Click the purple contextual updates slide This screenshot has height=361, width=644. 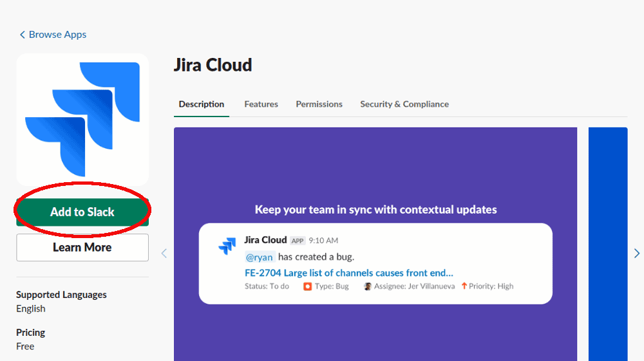(x=375, y=244)
